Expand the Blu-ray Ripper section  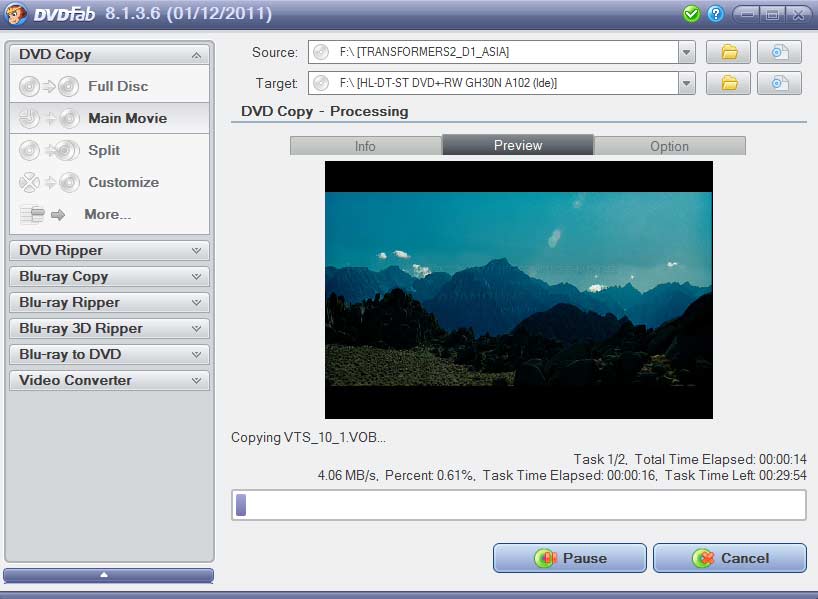196,303
